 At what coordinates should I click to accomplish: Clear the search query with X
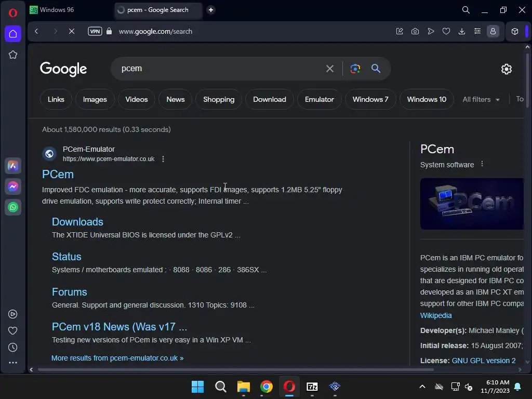(330, 69)
